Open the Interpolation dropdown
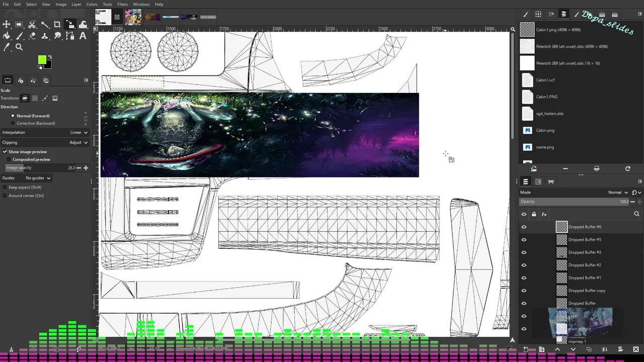644x362 pixels. (x=45, y=132)
